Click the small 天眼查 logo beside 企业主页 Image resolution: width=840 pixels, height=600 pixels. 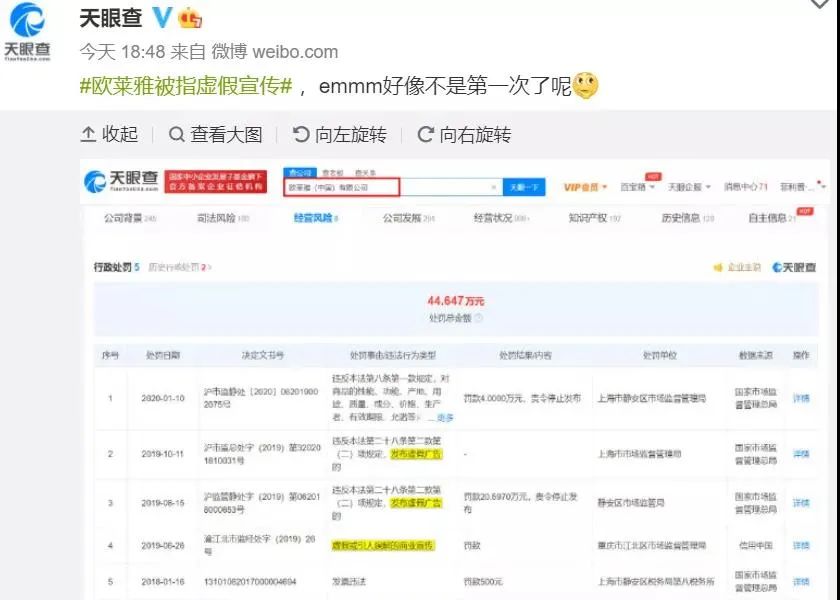794,267
